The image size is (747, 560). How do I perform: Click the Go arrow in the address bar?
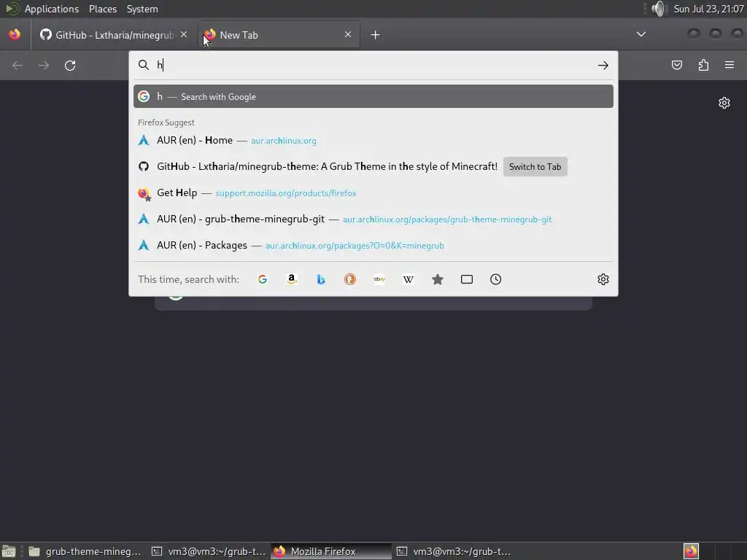tap(603, 65)
